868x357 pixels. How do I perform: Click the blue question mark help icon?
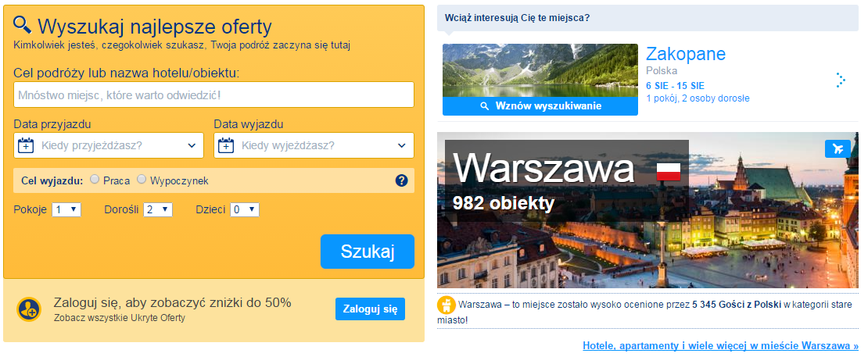[x=402, y=180]
